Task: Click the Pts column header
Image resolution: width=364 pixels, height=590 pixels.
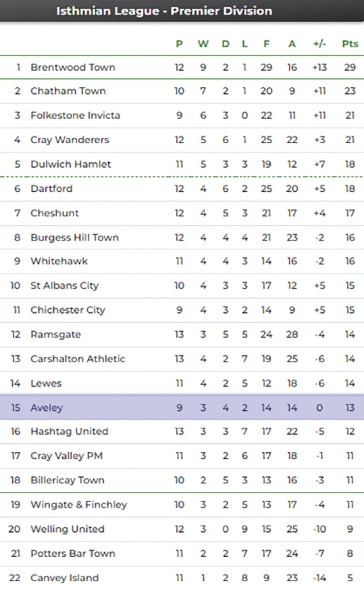Action: click(350, 44)
